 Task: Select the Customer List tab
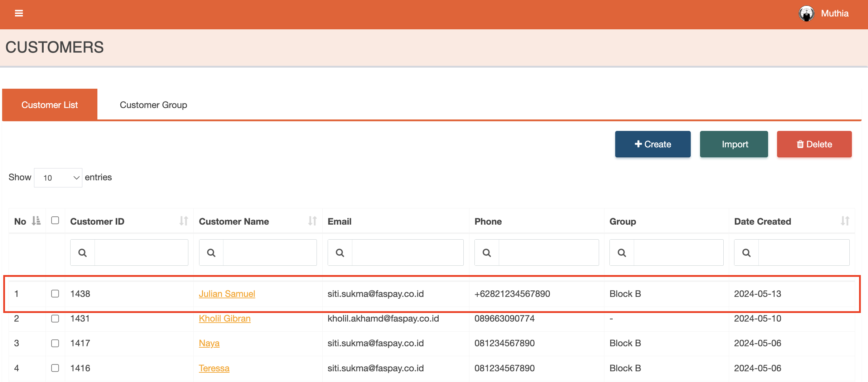(50, 105)
